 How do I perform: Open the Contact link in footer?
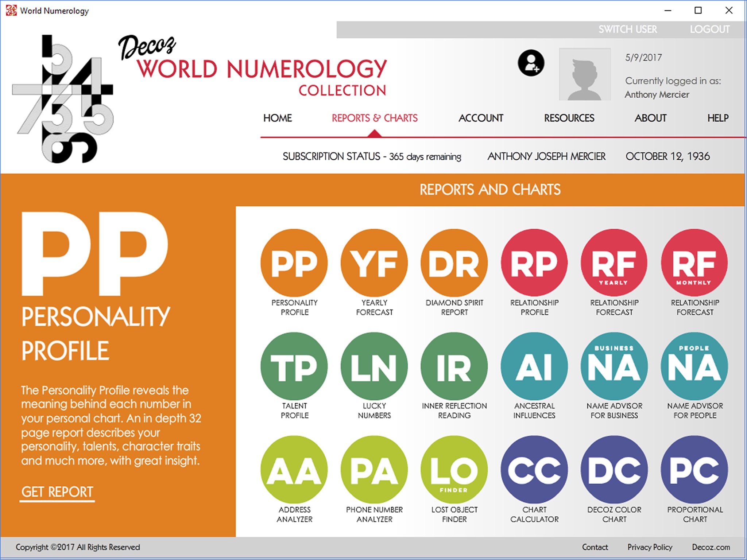pos(595,547)
